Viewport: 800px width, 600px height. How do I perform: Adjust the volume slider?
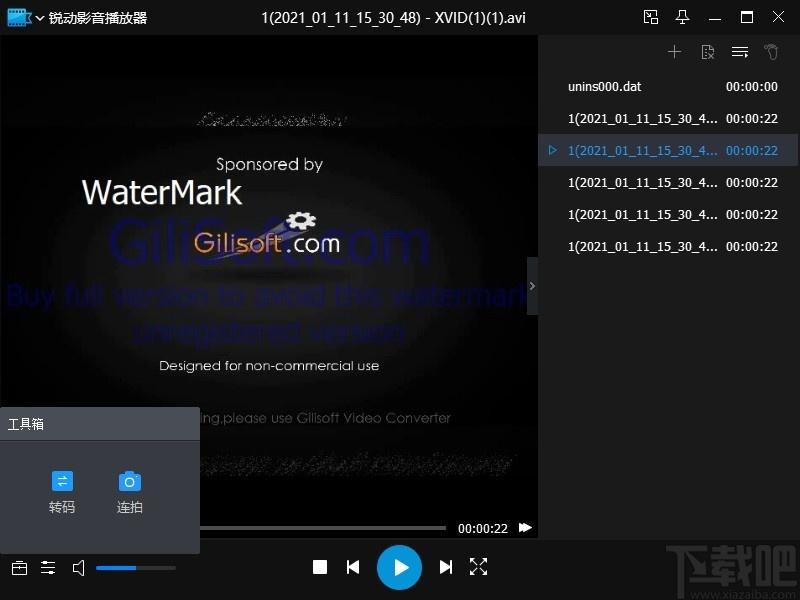point(136,567)
